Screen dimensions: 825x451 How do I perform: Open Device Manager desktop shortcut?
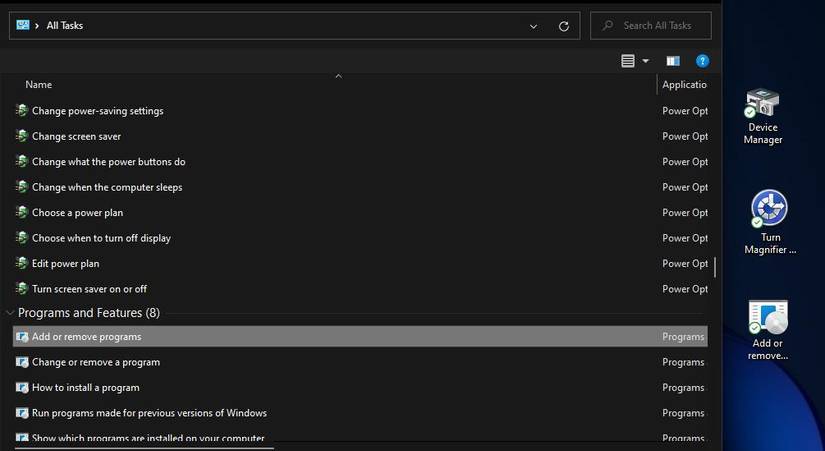click(x=763, y=116)
